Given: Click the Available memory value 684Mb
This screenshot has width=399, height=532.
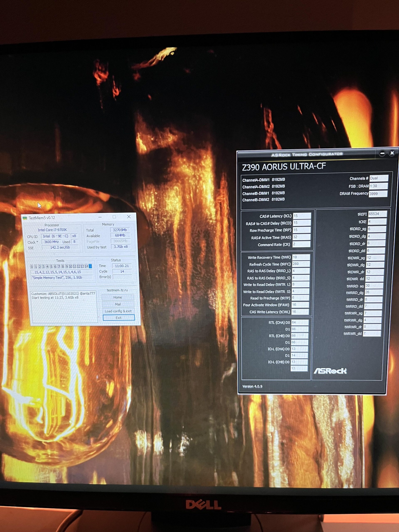Looking at the screenshot, I should [x=120, y=235].
